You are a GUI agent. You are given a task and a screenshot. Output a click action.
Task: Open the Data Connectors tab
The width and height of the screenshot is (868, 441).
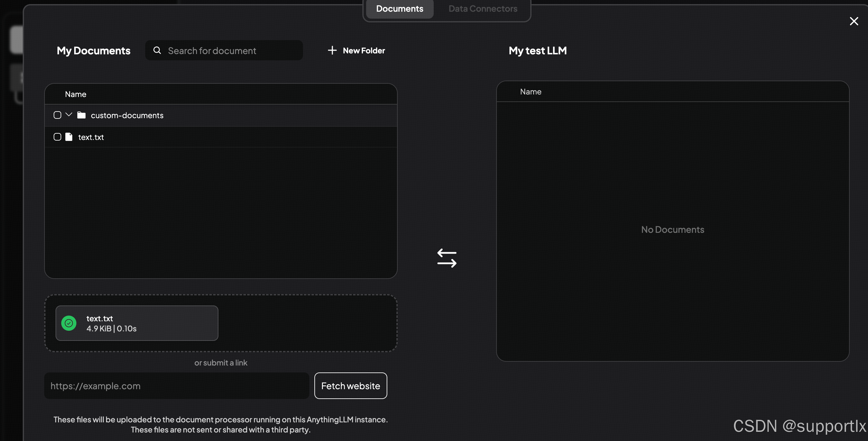pyautogui.click(x=483, y=9)
